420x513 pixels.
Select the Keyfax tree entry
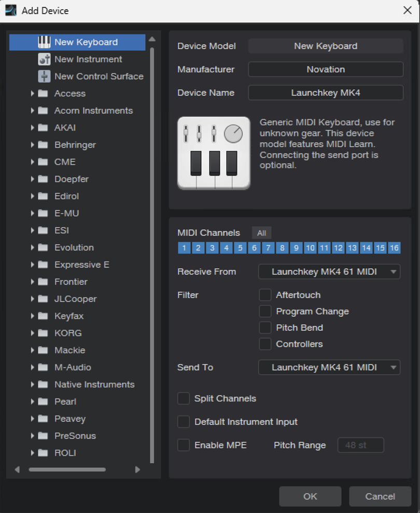(x=69, y=316)
